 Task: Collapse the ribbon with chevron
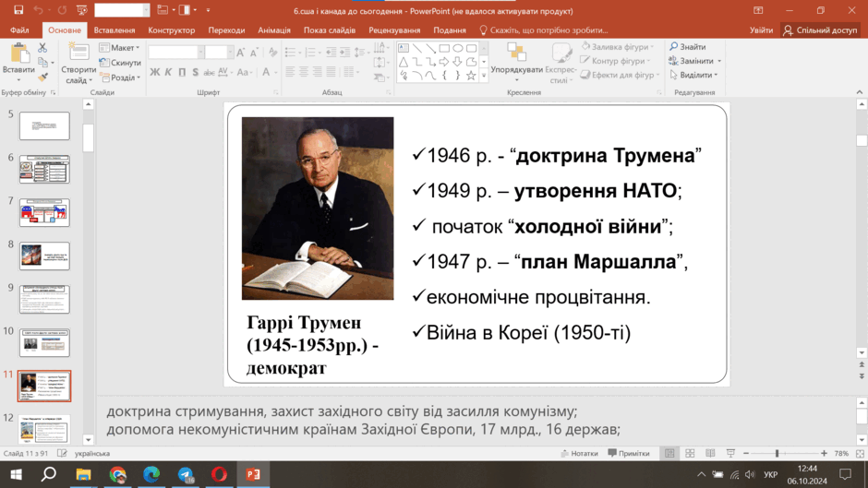click(859, 92)
